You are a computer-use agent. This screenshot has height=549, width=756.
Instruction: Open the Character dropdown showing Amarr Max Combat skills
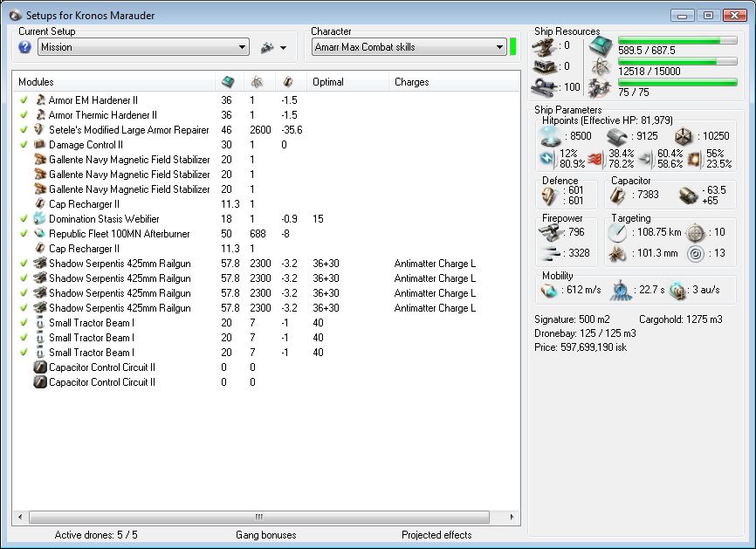pos(409,47)
